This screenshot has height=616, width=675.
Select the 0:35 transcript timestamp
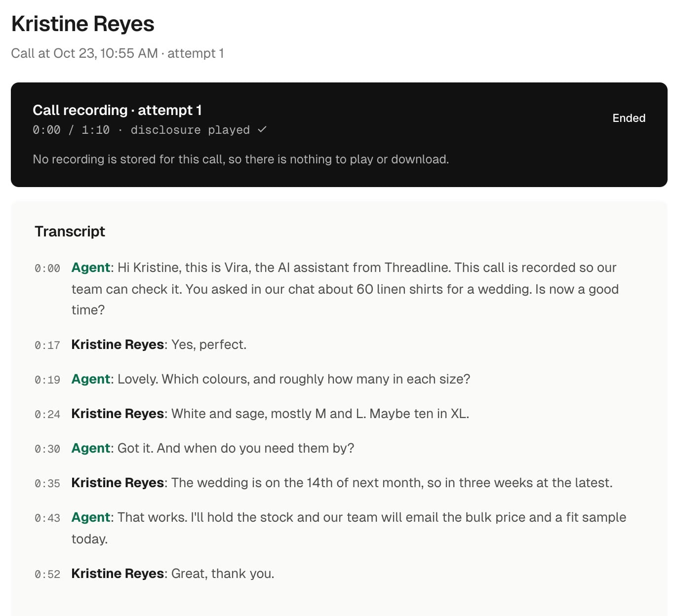pyautogui.click(x=47, y=484)
